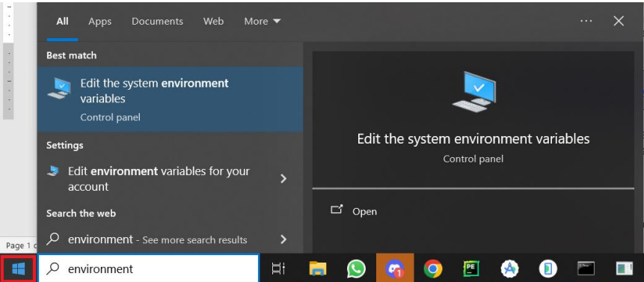Click the magnifier icon in search box

click(x=52, y=269)
